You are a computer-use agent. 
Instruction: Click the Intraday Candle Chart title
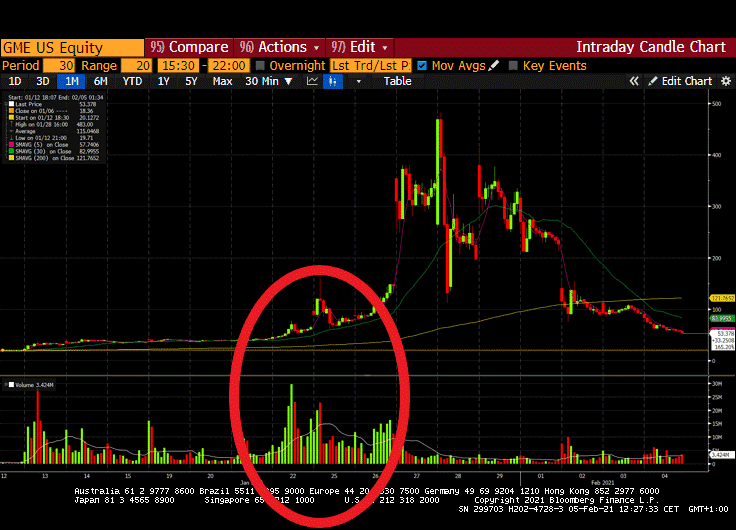(651, 47)
